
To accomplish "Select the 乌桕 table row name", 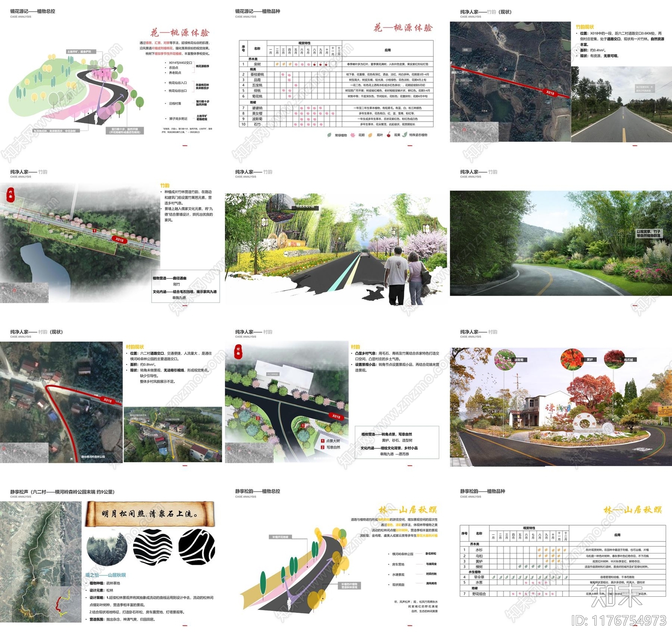I will point(479,556).
